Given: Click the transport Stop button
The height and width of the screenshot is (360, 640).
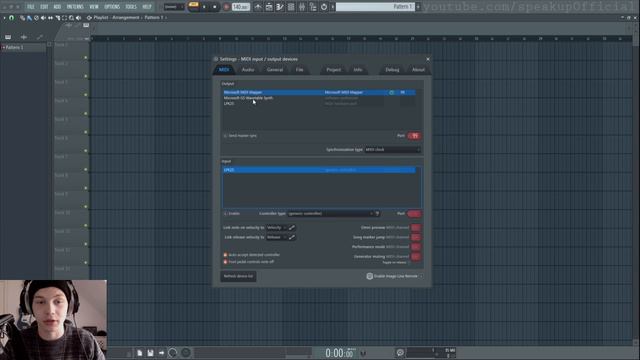Looking at the screenshot, I should [215, 7].
